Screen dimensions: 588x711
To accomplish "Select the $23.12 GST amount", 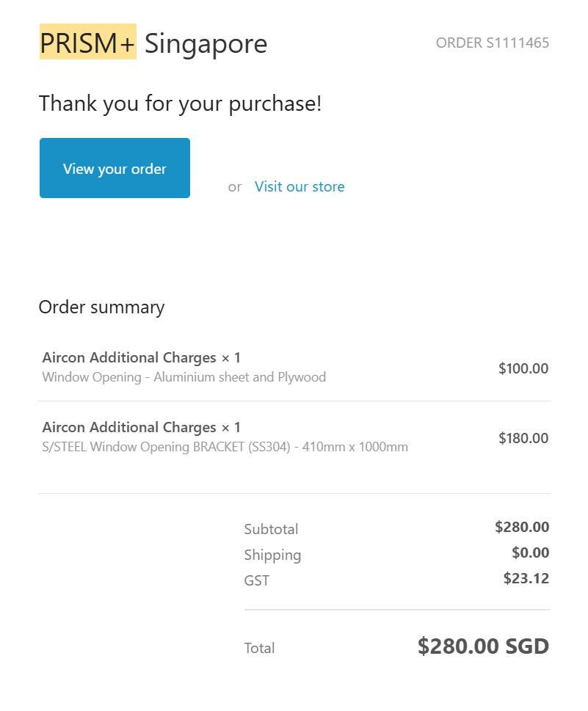I will click(x=526, y=578).
